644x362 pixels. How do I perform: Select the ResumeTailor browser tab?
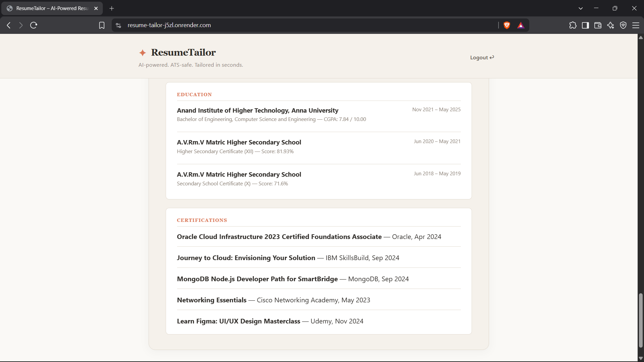click(x=52, y=8)
